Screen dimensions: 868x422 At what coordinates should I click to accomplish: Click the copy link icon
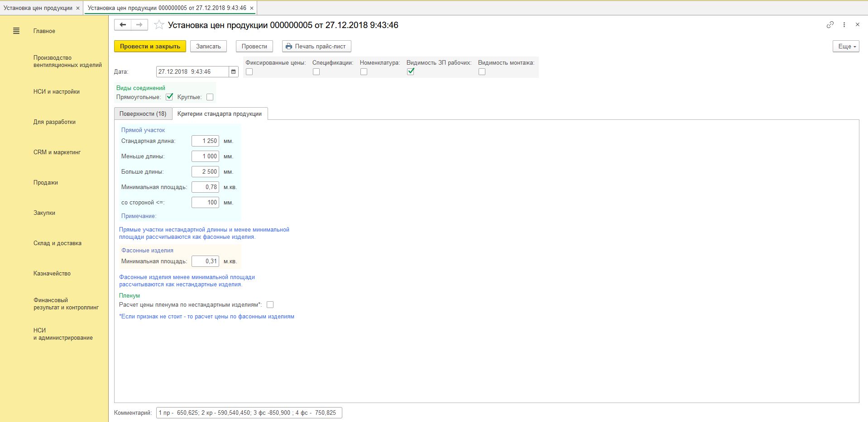[830, 25]
